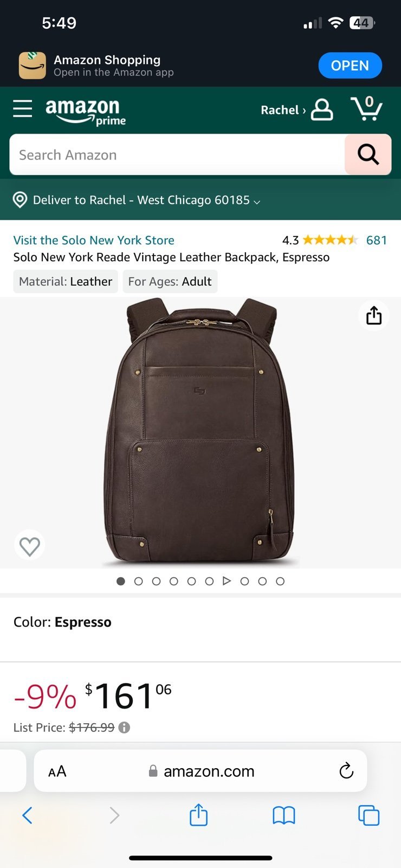Share the product using the image share icon
401x868 pixels.
tap(374, 315)
